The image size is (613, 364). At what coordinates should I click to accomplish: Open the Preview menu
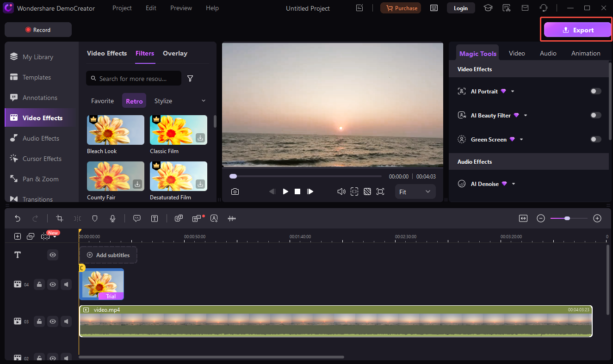181,8
